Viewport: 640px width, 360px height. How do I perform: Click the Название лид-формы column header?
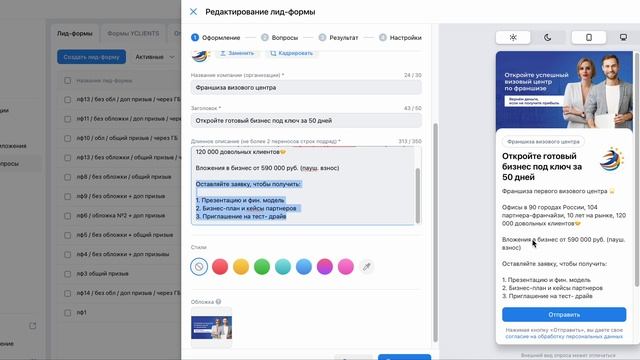tap(104, 80)
